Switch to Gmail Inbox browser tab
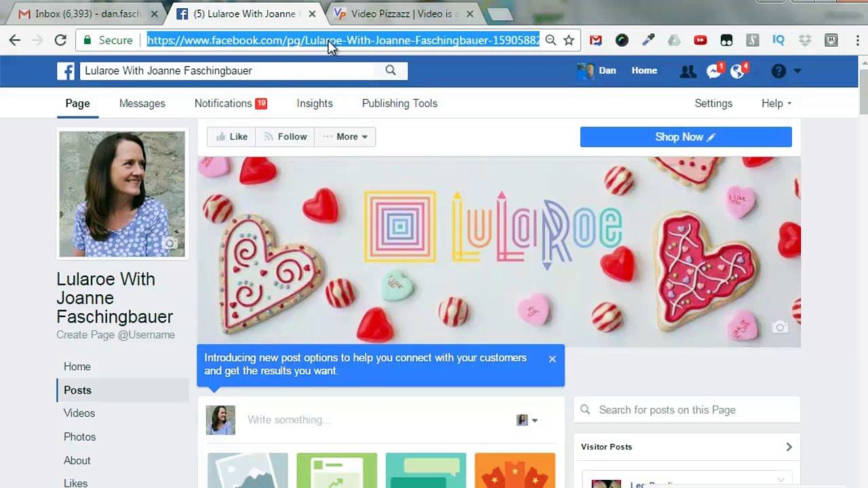 [x=88, y=14]
